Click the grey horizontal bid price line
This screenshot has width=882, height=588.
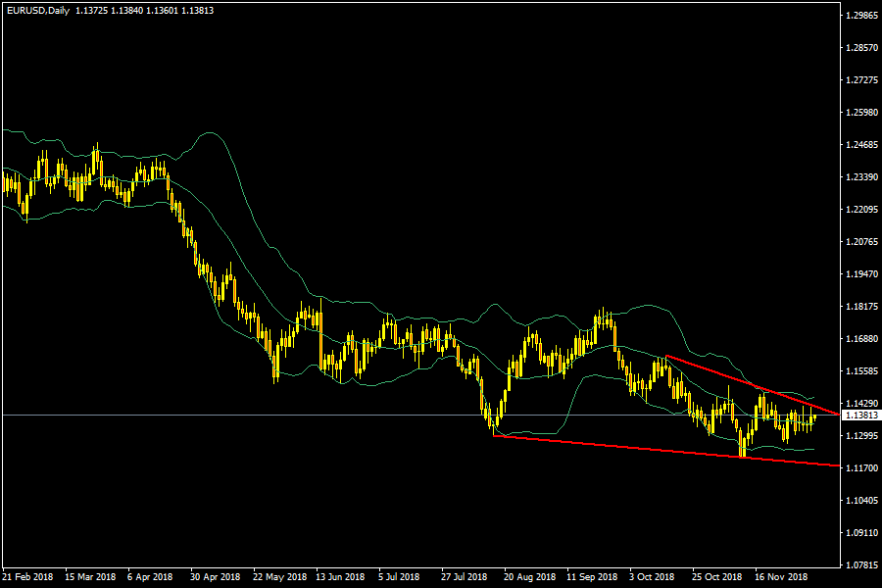(294, 415)
